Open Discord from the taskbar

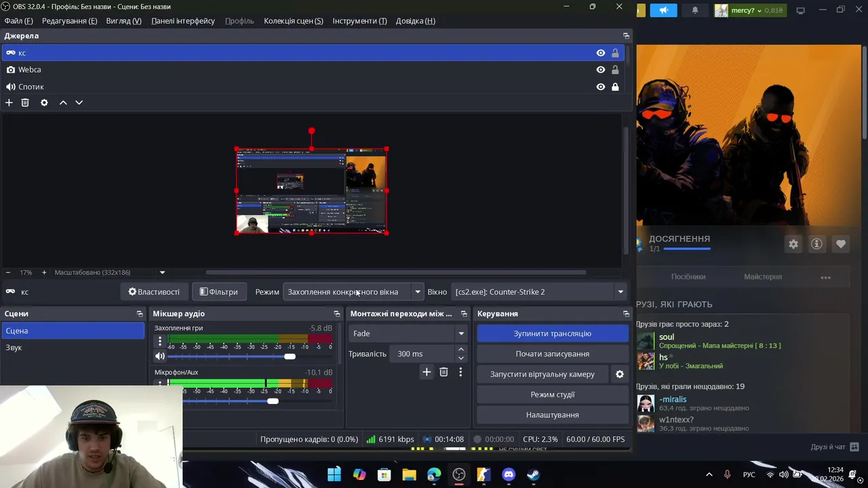point(509,474)
